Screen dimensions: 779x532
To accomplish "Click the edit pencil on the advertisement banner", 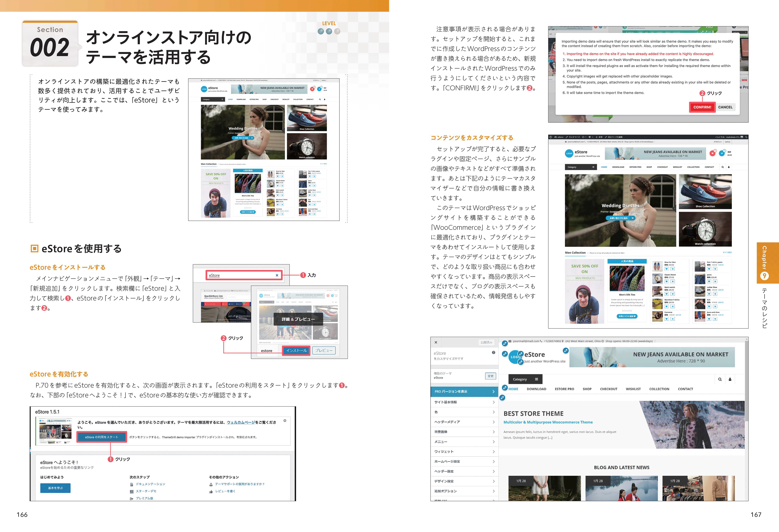I will [566, 350].
